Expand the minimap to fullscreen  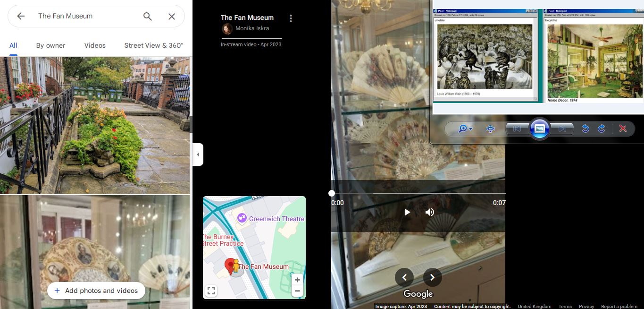click(x=211, y=291)
